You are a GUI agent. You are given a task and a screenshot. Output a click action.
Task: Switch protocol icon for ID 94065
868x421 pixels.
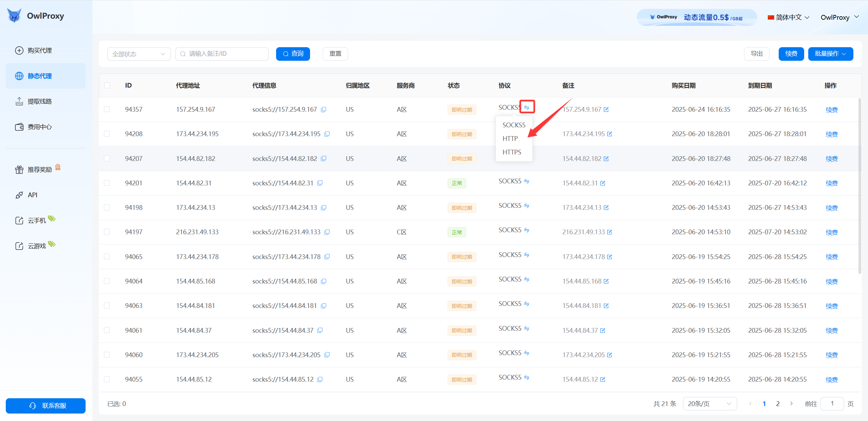pos(527,255)
